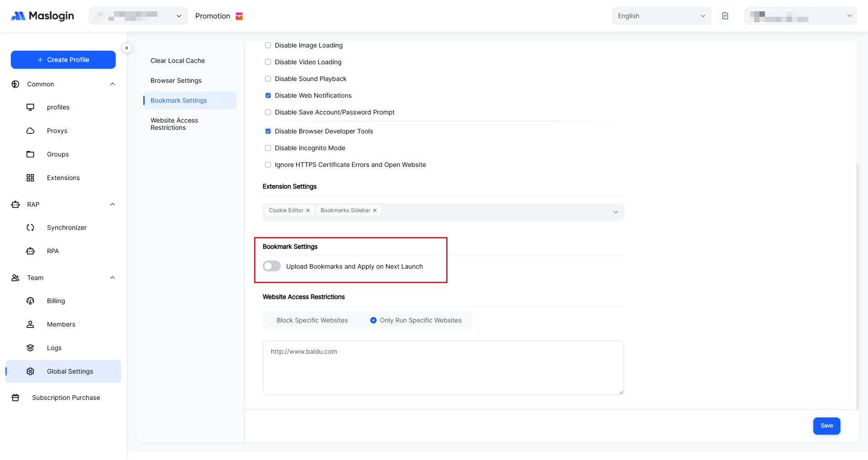The width and height of the screenshot is (868, 460).
Task: Remove the Cookie Editor extension tag
Action: point(308,210)
